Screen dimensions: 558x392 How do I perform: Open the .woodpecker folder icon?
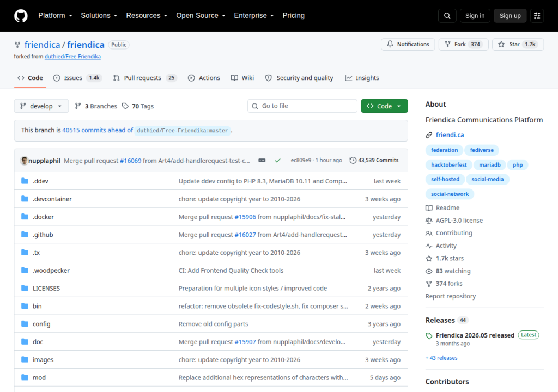pos(25,271)
